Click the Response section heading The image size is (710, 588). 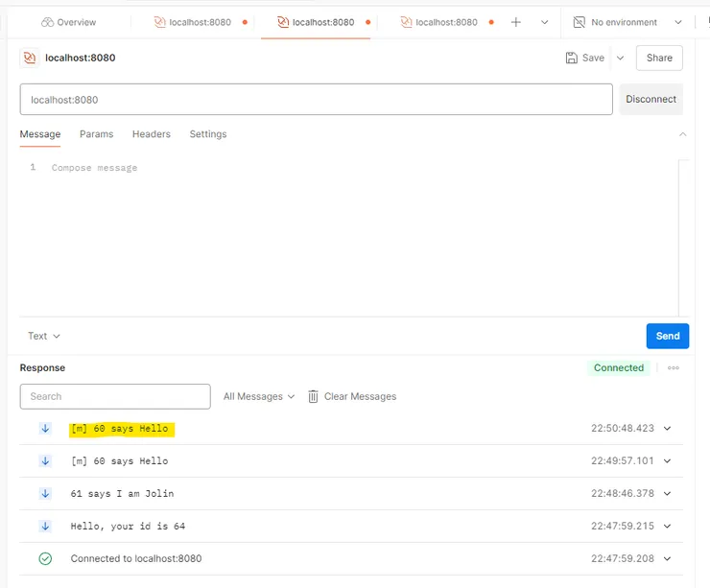(x=42, y=367)
